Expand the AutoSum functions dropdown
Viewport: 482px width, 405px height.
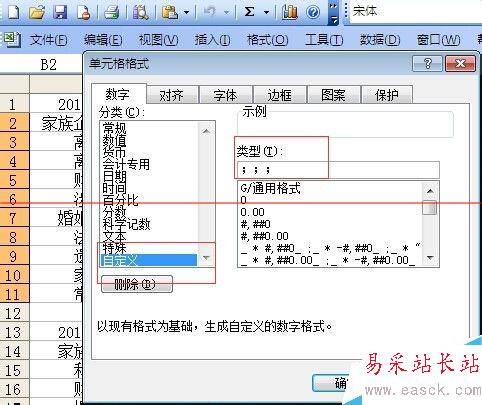click(266, 13)
